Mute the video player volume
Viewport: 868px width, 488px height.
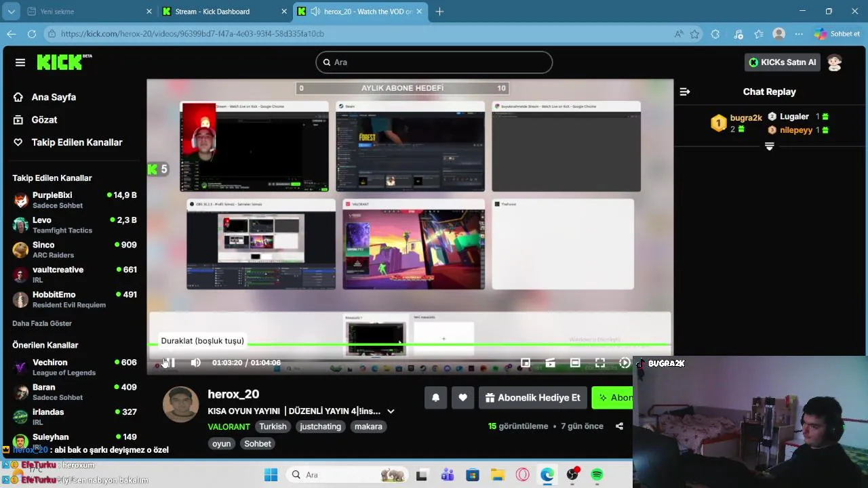click(195, 363)
